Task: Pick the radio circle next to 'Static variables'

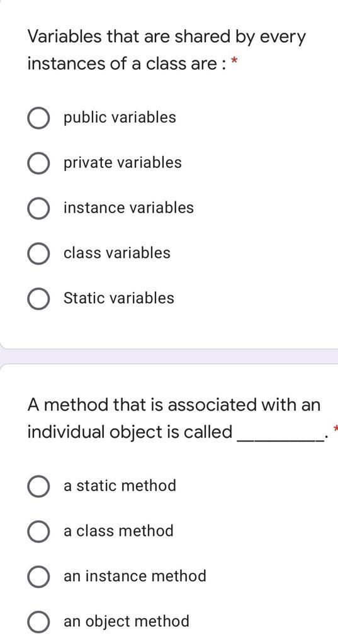Action: [x=39, y=299]
